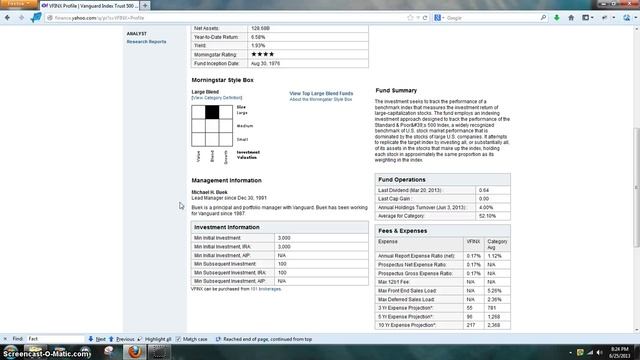Click the Min Initial Investment value 3,000

coord(284,238)
